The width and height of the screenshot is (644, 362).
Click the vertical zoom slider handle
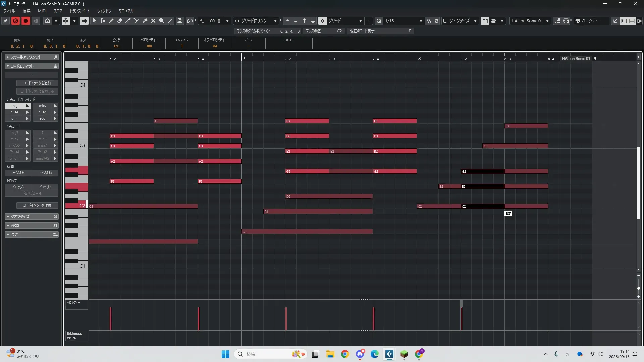tap(638, 288)
